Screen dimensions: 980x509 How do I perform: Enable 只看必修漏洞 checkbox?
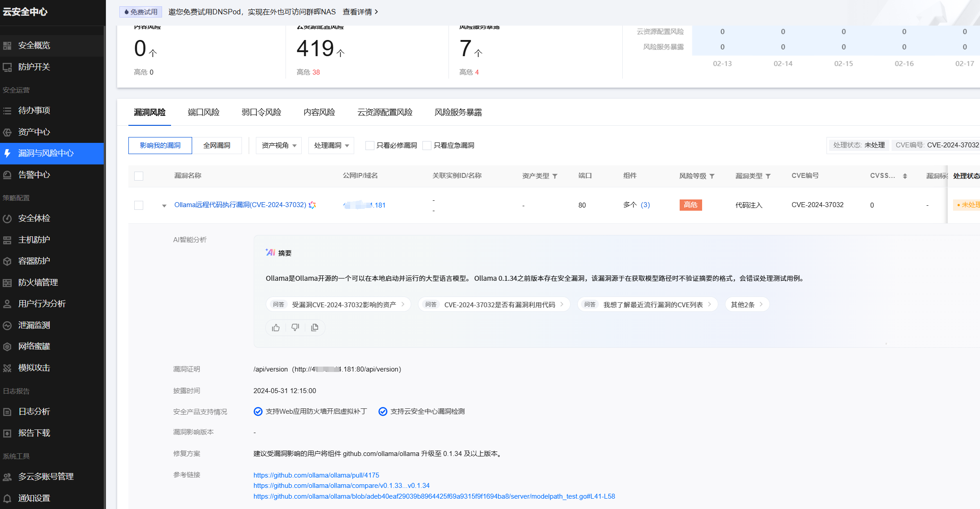coord(370,146)
